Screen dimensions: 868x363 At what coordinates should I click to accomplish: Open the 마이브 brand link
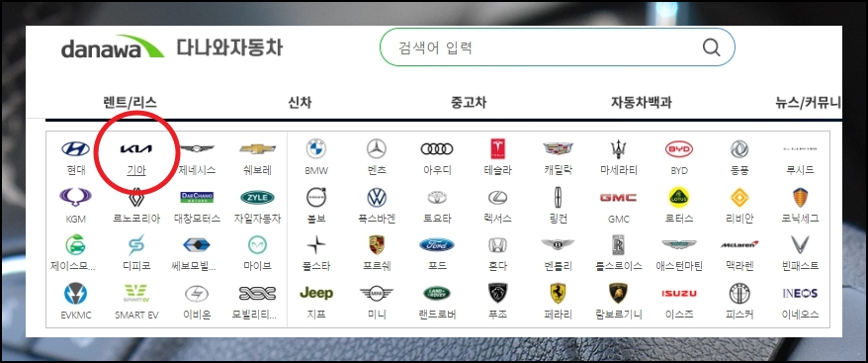click(x=257, y=267)
